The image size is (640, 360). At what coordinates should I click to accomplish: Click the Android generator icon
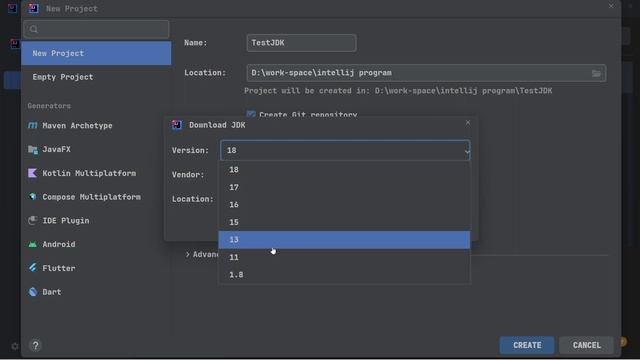click(33, 244)
